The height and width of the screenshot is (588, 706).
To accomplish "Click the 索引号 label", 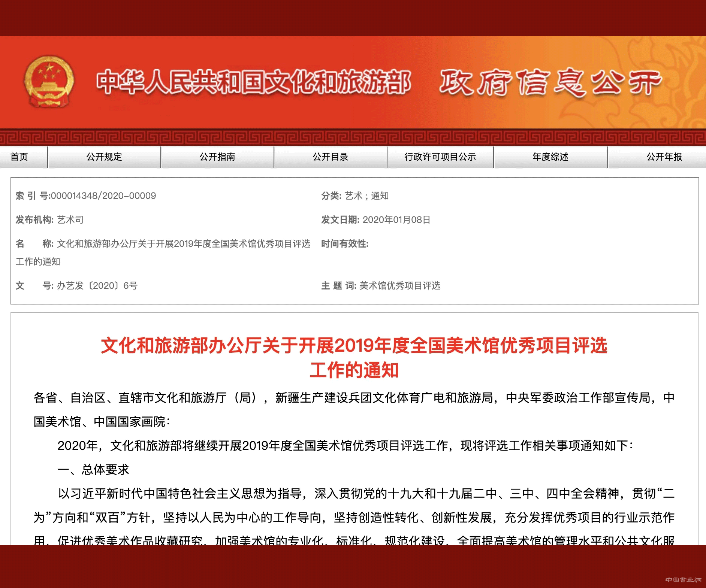I will pyautogui.click(x=33, y=196).
